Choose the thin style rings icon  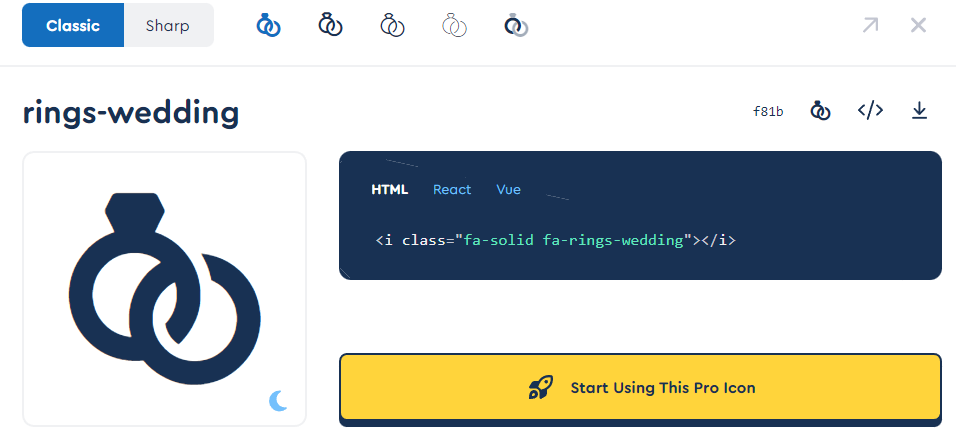pyautogui.click(x=454, y=26)
